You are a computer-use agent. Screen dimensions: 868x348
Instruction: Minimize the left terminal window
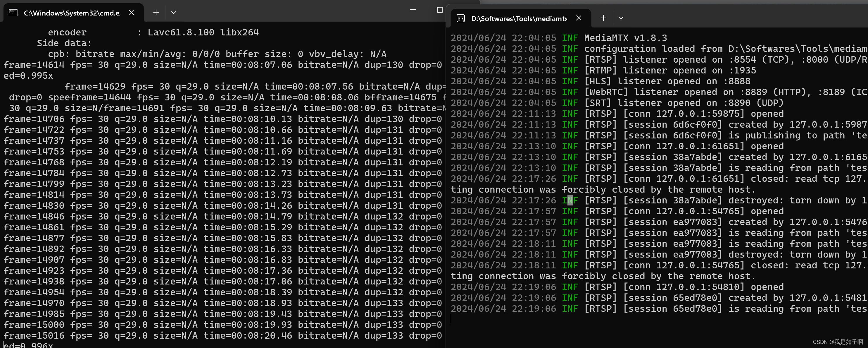click(413, 10)
